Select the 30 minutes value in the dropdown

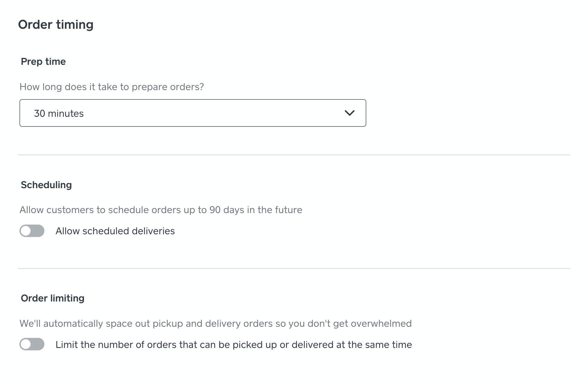click(59, 113)
